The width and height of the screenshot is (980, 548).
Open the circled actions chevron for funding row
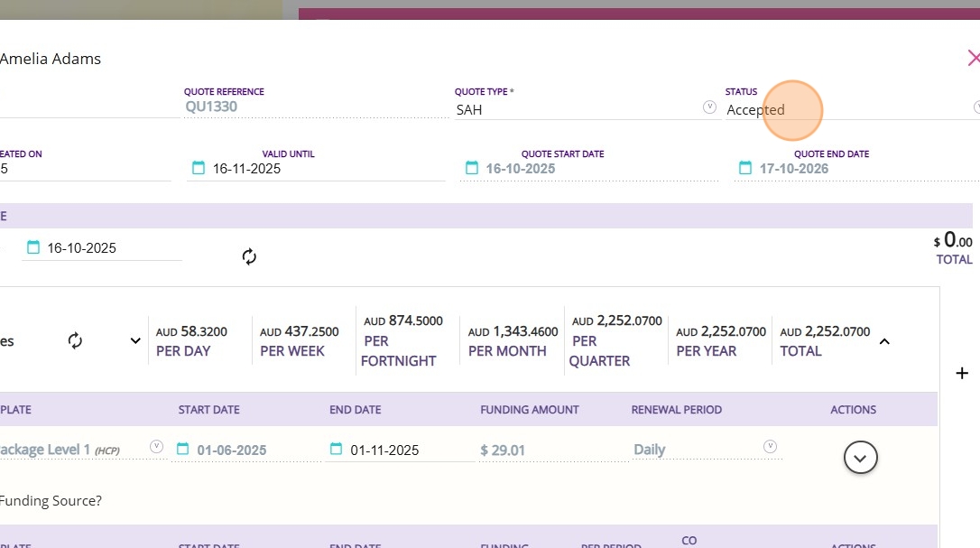click(861, 458)
